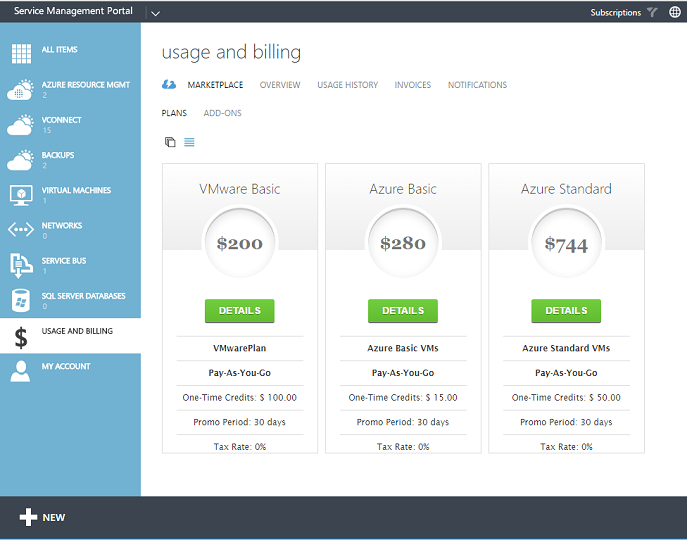Switch to list view icon

tap(189, 142)
